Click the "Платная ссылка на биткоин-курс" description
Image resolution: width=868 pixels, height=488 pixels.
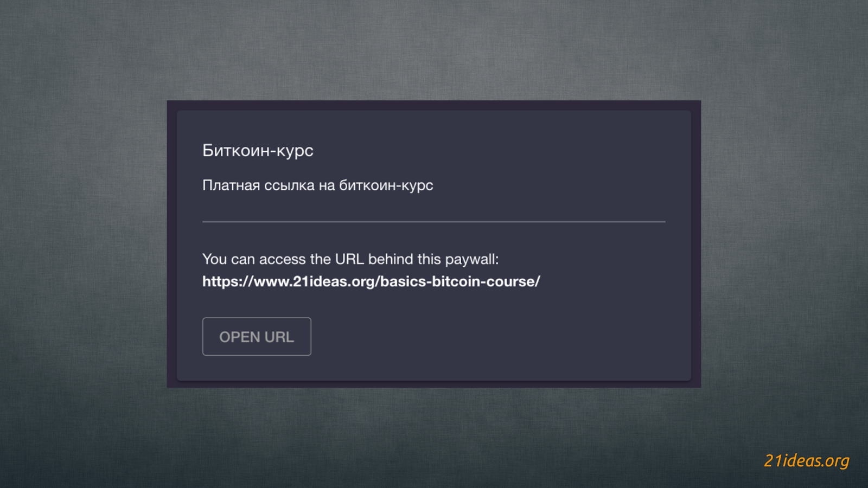click(317, 185)
